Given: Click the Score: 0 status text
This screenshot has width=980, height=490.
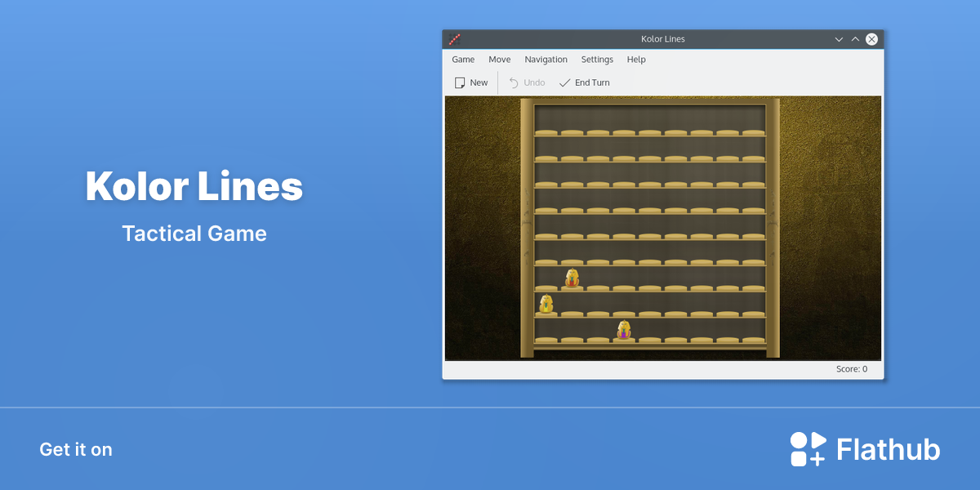Looking at the screenshot, I should coord(852,369).
